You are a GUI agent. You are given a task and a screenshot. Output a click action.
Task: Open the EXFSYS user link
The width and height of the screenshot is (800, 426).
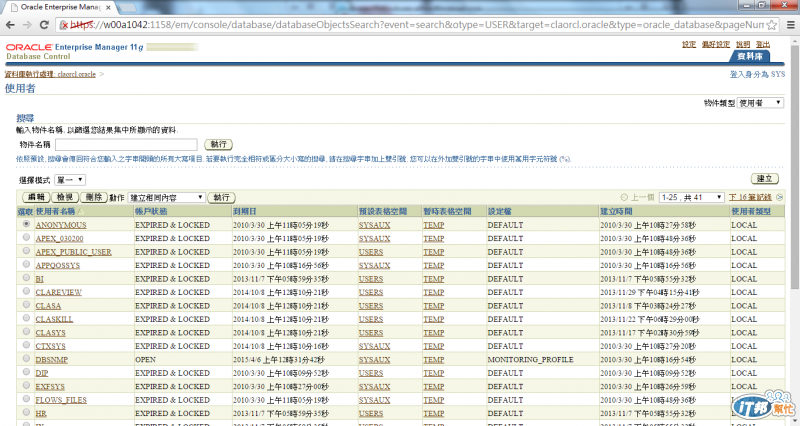pyautogui.click(x=50, y=387)
